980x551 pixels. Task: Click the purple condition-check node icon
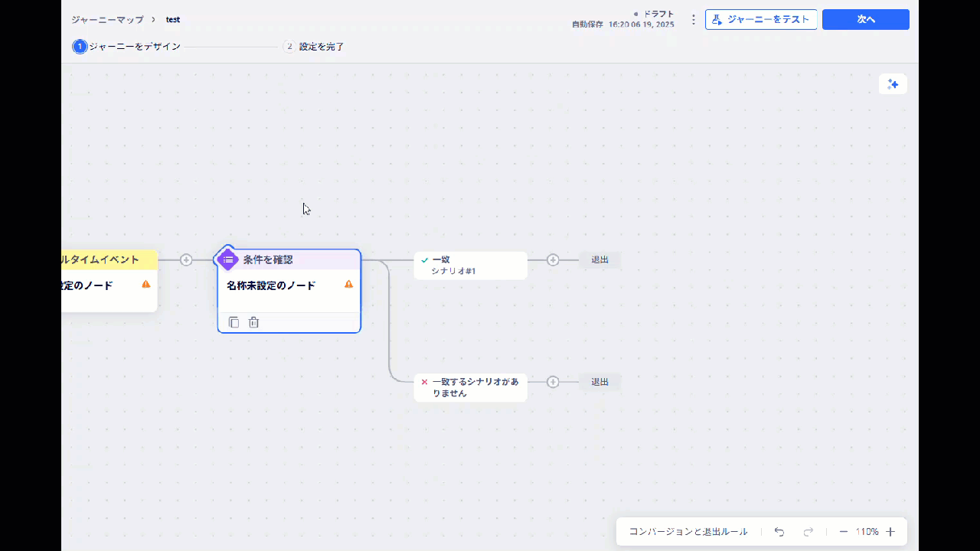228,259
